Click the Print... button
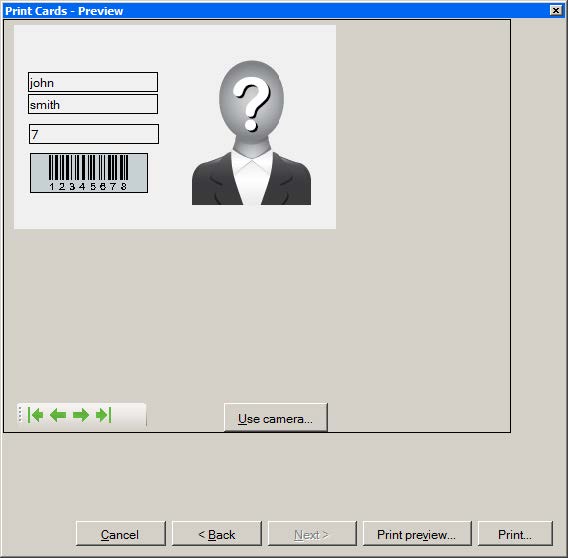Screen dimensions: 568x558 [515, 534]
